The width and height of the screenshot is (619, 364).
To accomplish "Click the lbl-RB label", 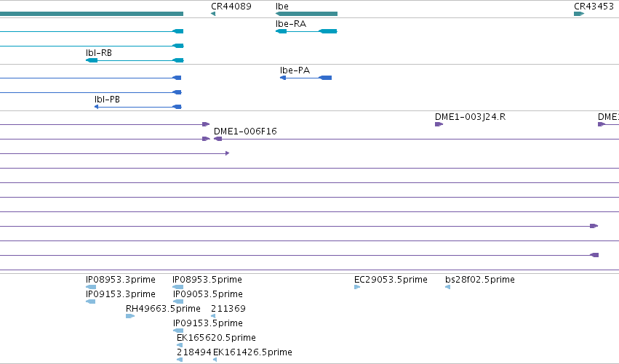I will click(x=99, y=53).
